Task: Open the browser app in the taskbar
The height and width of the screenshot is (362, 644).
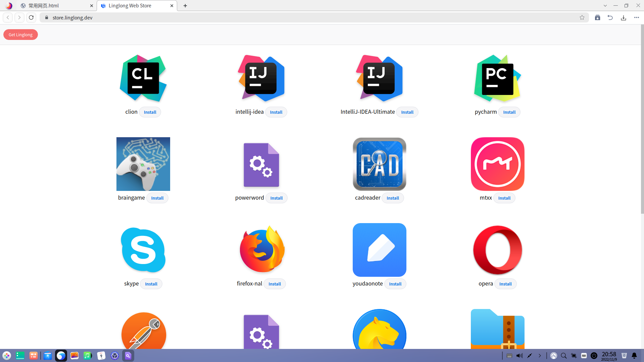Action: coord(61,356)
